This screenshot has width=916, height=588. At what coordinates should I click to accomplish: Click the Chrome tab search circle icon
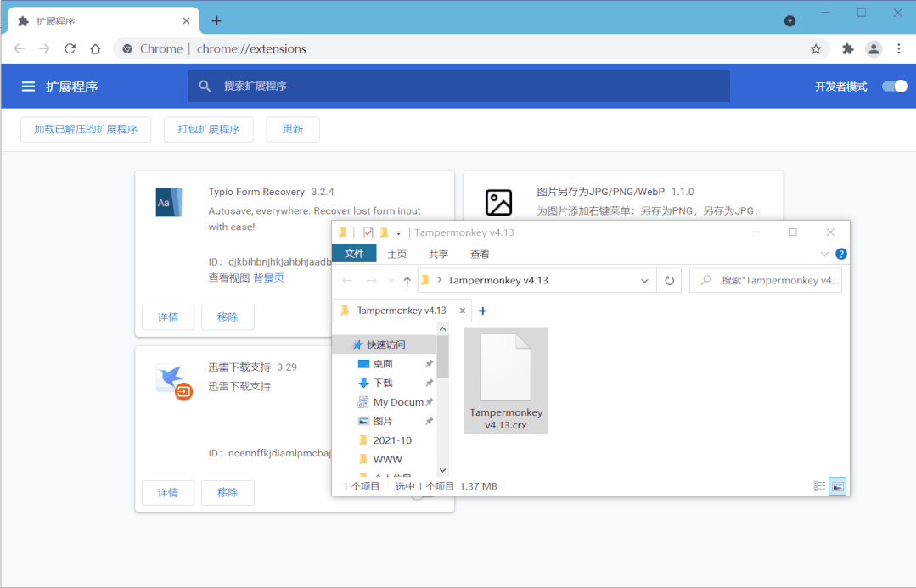[790, 21]
